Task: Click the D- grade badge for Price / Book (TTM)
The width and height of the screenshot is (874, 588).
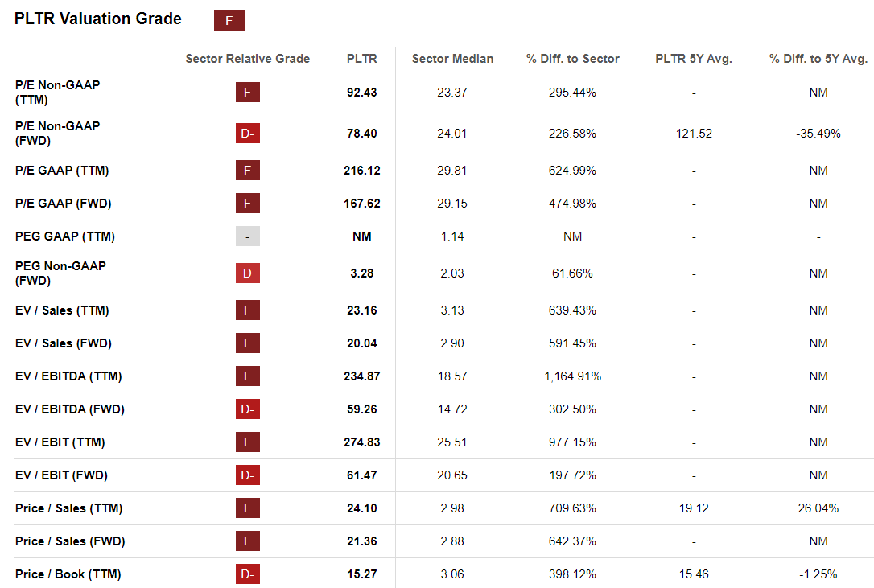Action: pyautogui.click(x=247, y=574)
